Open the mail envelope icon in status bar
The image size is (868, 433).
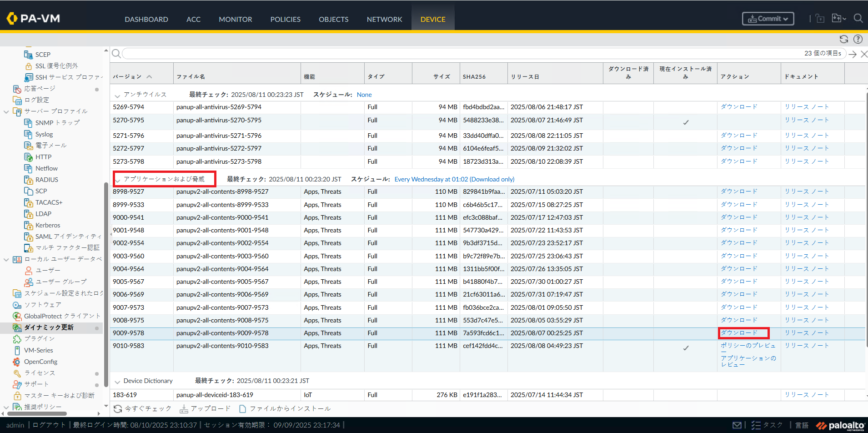pyautogui.click(x=737, y=425)
